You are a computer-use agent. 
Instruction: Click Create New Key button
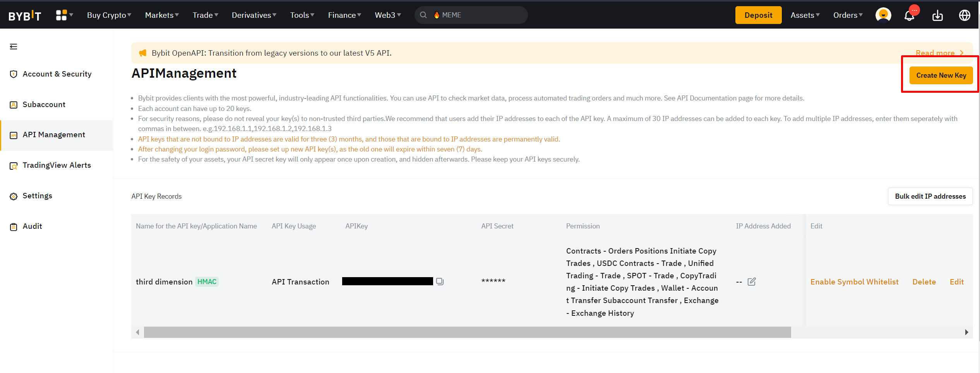(941, 75)
